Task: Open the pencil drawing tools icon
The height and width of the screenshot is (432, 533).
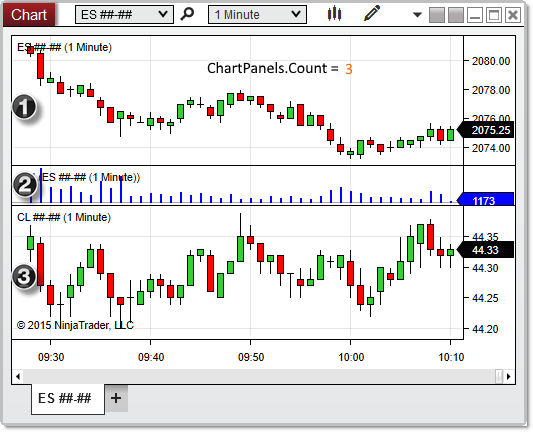Action: (372, 14)
